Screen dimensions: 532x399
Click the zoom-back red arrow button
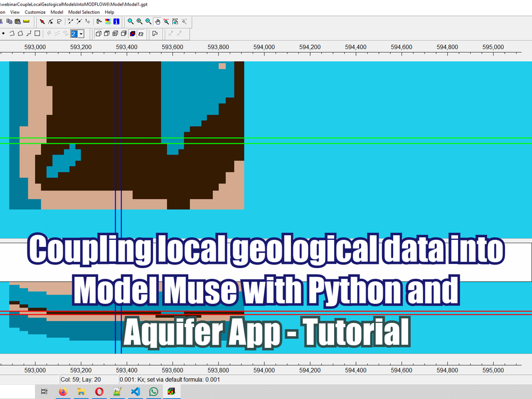click(x=166, y=21)
